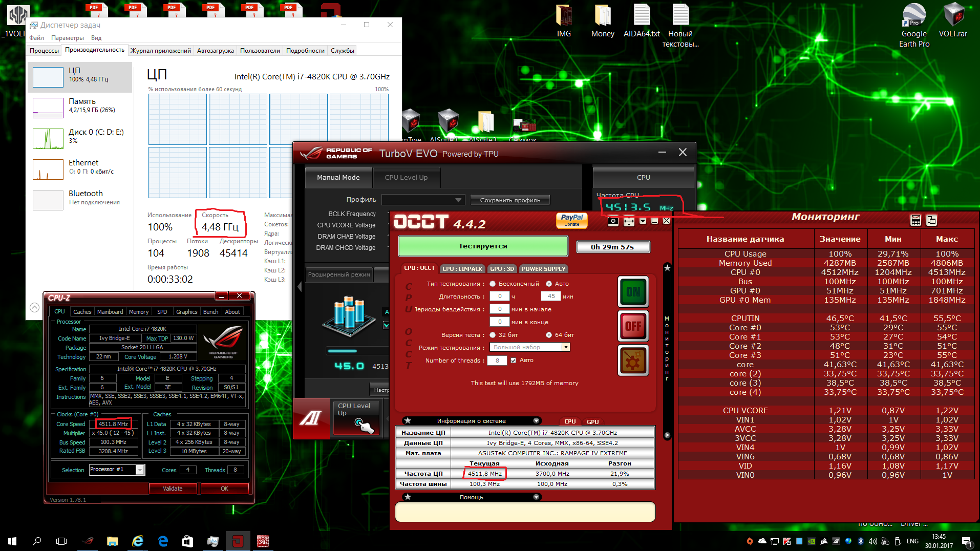
Task: Collapse TurboV EVO left side panel arrow
Action: (300, 287)
